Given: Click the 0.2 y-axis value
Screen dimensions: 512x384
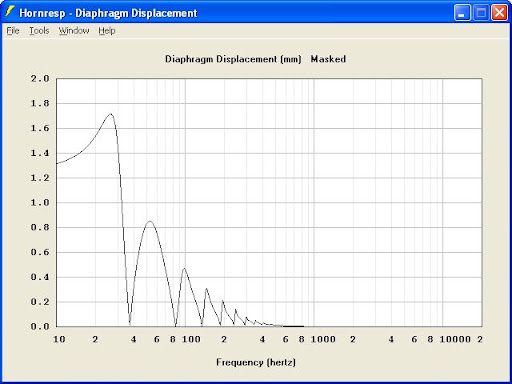Looking at the screenshot, I should click(x=40, y=302).
